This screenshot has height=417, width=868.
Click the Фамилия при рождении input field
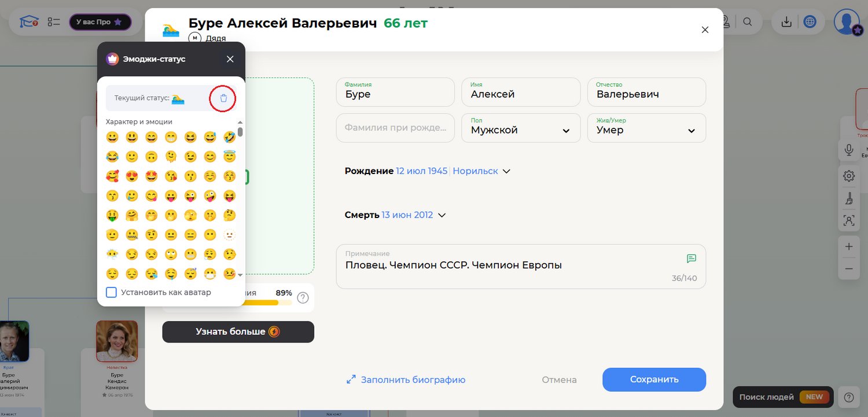click(395, 128)
